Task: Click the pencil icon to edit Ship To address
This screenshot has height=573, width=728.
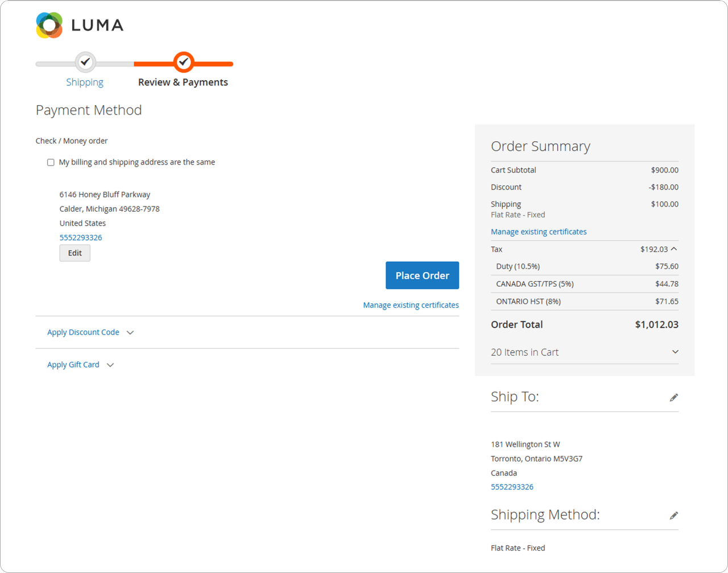Action: 674,397
